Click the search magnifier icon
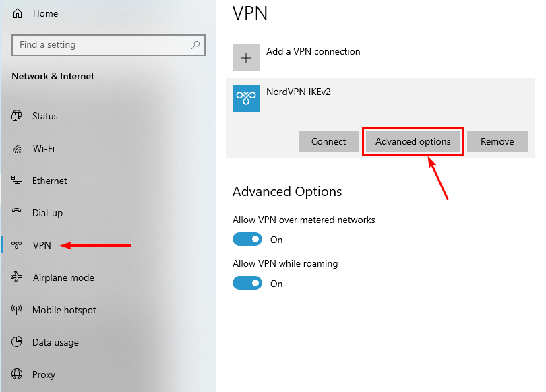This screenshot has width=546, height=392. [195, 45]
